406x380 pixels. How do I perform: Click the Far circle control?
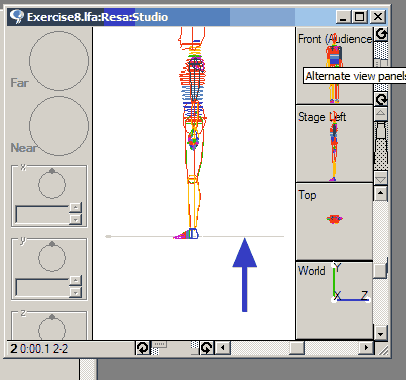[59, 61]
